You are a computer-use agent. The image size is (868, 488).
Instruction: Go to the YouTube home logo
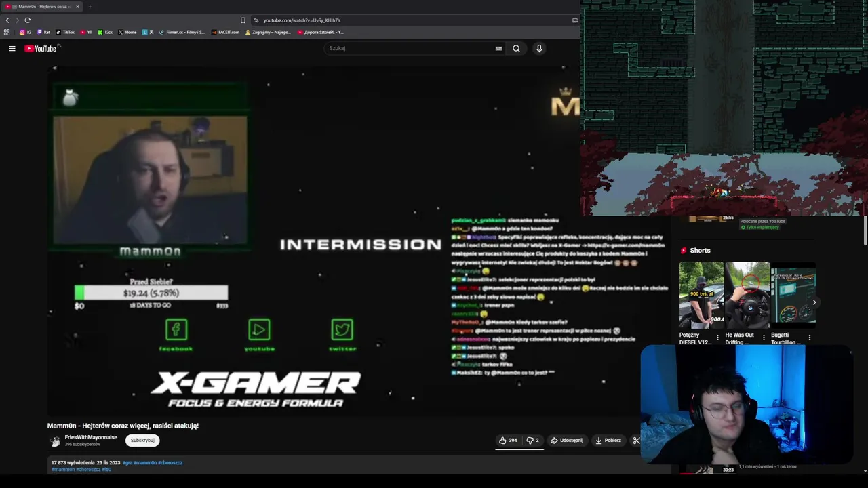(41, 48)
